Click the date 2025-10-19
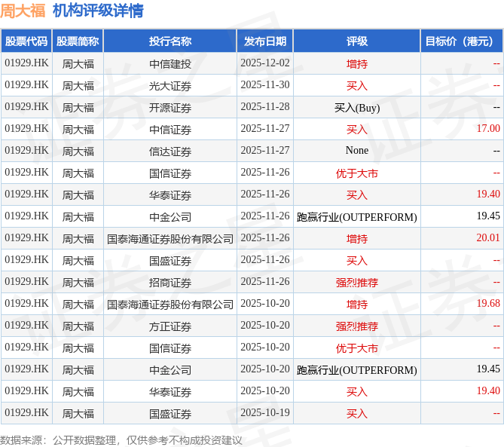 point(265,412)
